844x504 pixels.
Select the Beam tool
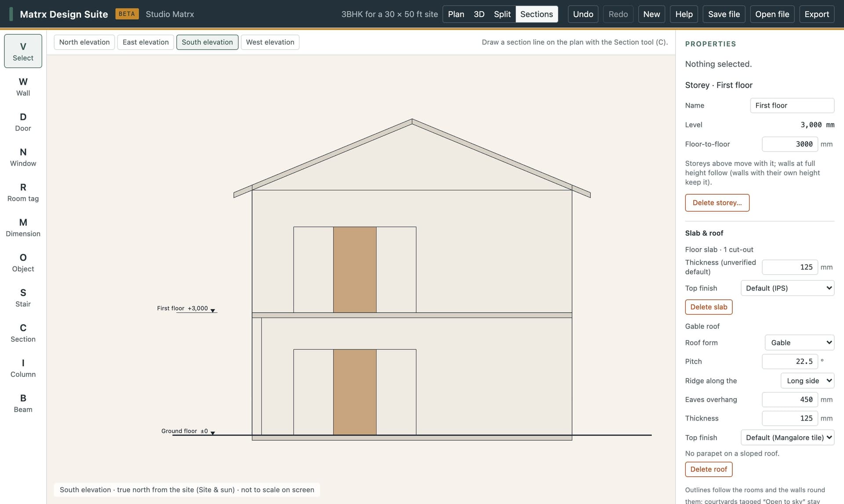pos(23,403)
